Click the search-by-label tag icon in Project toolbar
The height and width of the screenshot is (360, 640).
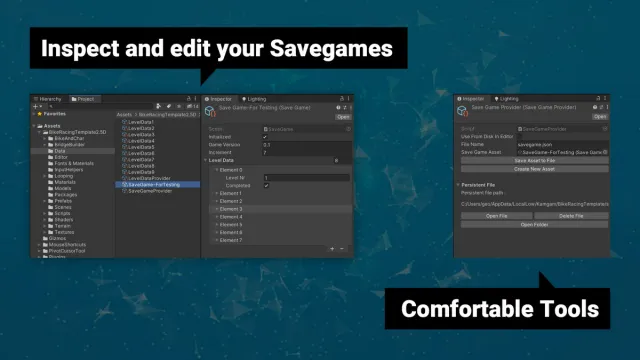[169, 106]
